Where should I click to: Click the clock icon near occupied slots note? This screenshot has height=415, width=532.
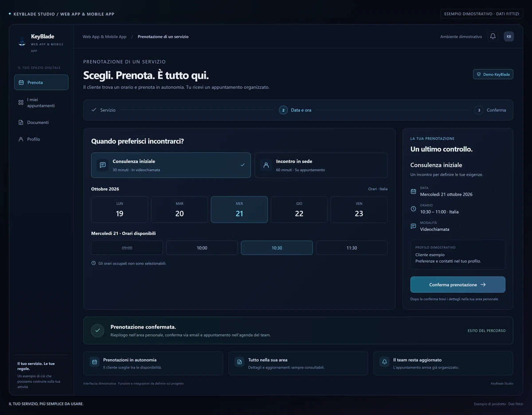tap(94, 263)
